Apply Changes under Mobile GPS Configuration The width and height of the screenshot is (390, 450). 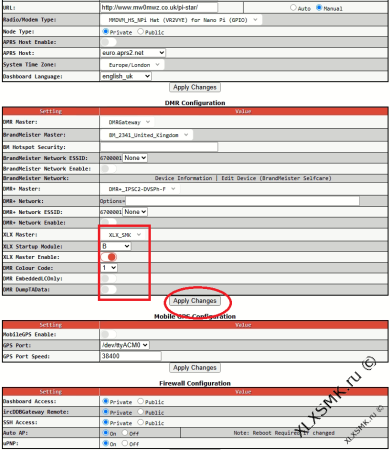[195, 368]
